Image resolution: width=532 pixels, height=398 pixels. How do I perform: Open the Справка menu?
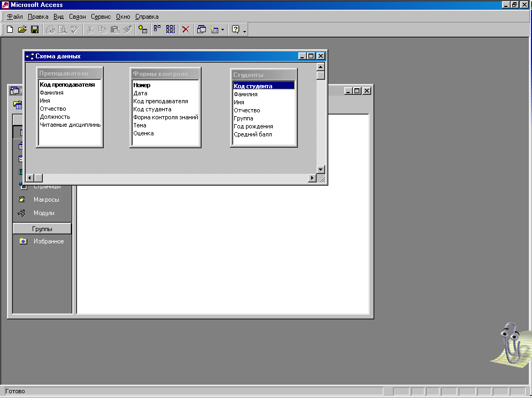click(147, 17)
